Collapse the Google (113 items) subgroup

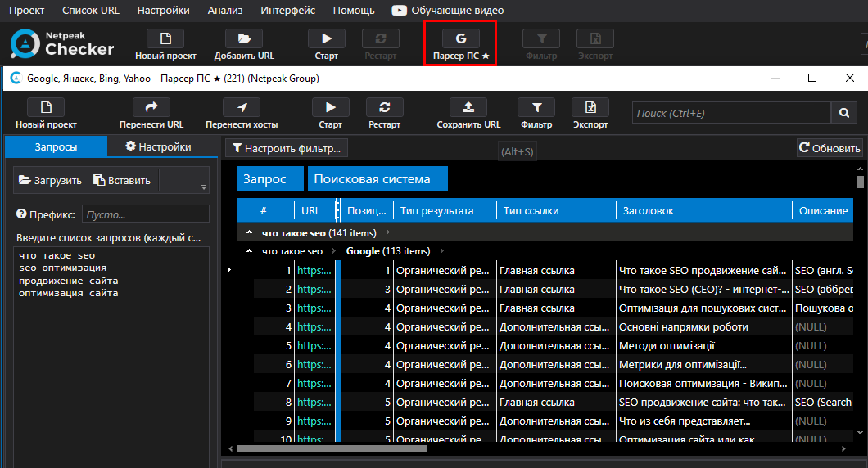tap(249, 251)
